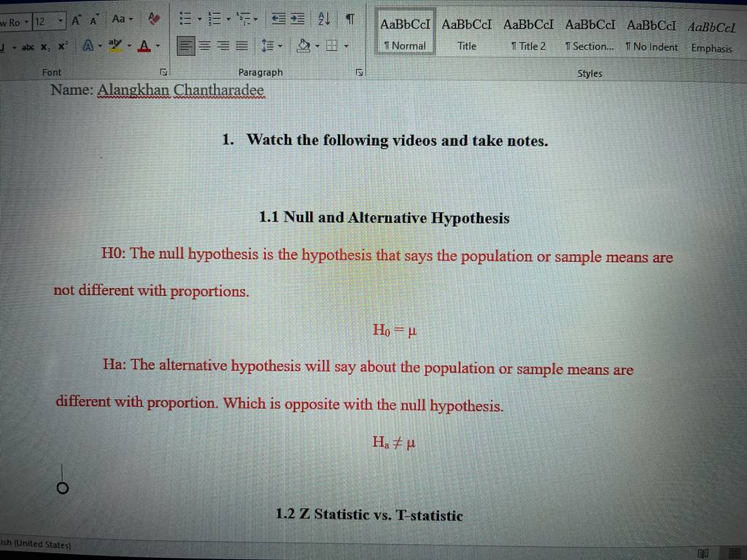This screenshot has width=747, height=560.
Task: Click the heading "Watch the following videos and take notes."
Action: click(398, 140)
